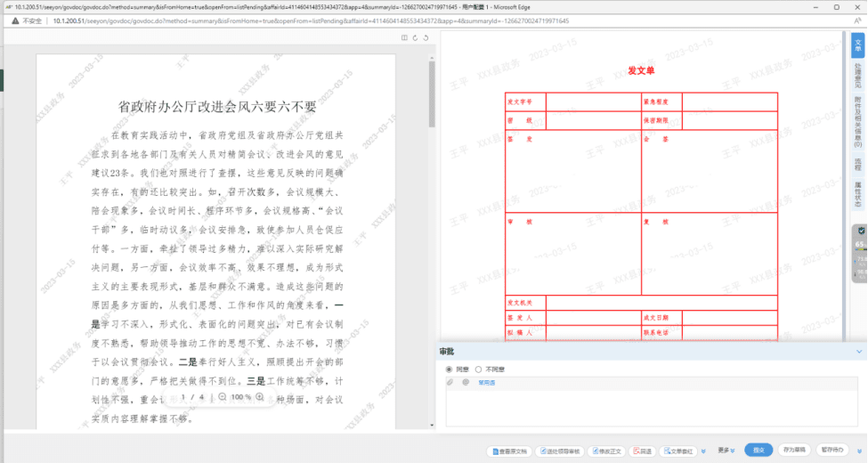Click the blue 提交 submit button
The image size is (868, 463).
coord(758,451)
